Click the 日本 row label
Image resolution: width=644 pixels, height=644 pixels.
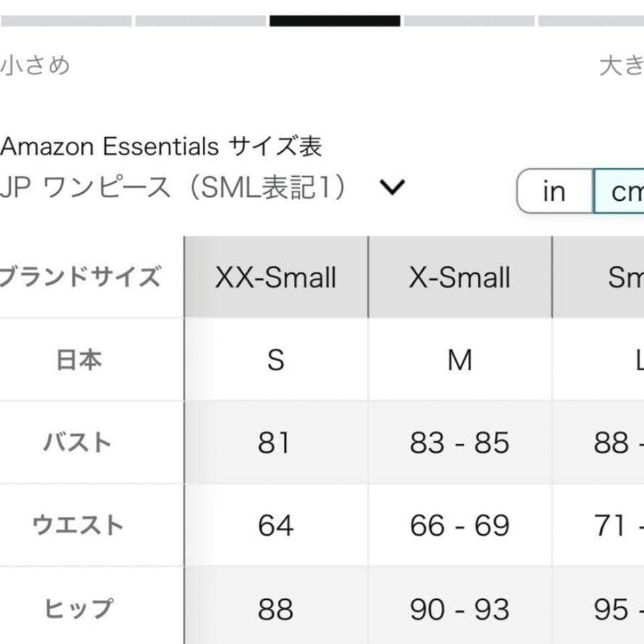[x=79, y=360]
